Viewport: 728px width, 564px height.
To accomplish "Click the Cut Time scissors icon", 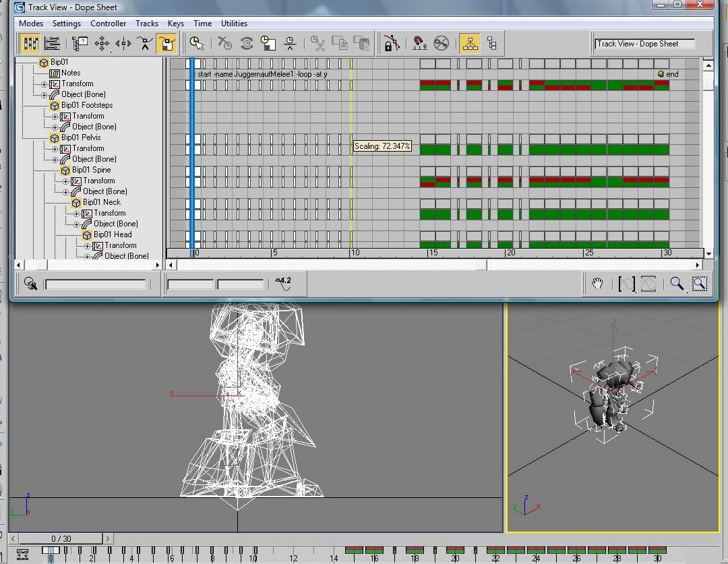I will coord(318,44).
